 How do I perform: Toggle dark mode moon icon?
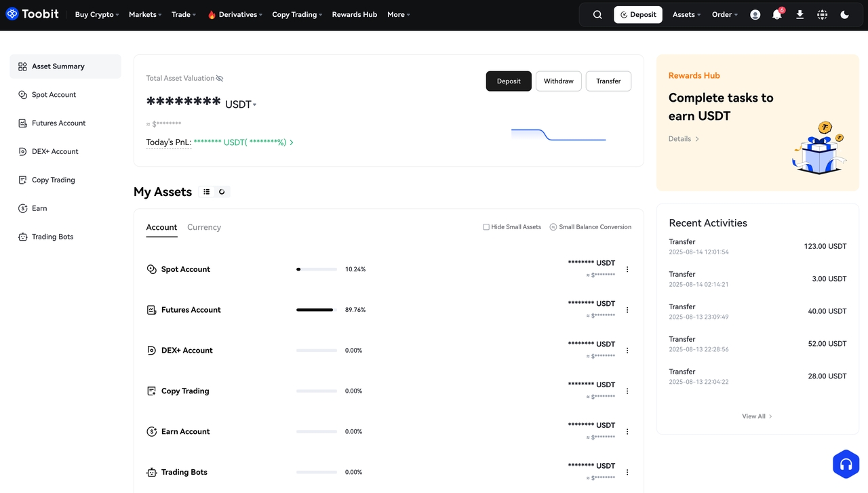coord(845,14)
